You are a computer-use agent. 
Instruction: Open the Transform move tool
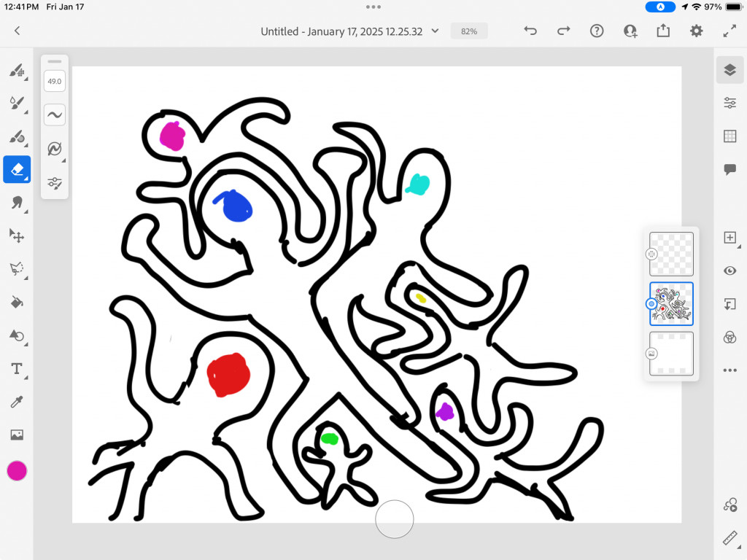(16, 236)
